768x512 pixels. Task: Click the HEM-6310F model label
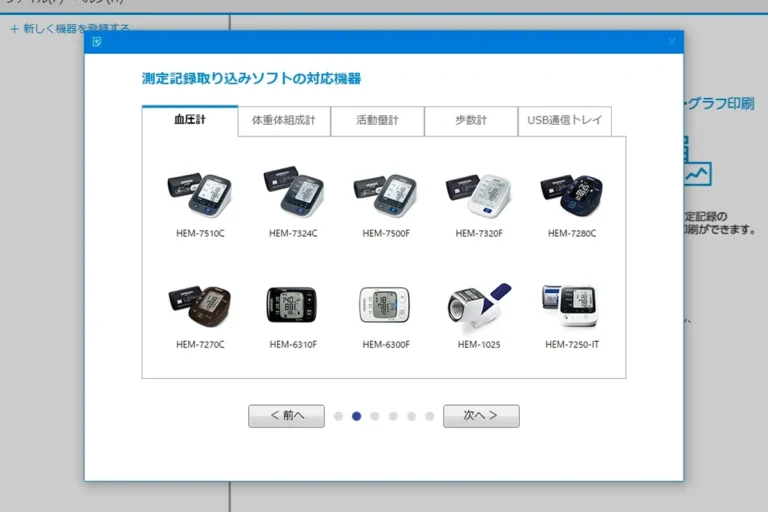point(293,345)
